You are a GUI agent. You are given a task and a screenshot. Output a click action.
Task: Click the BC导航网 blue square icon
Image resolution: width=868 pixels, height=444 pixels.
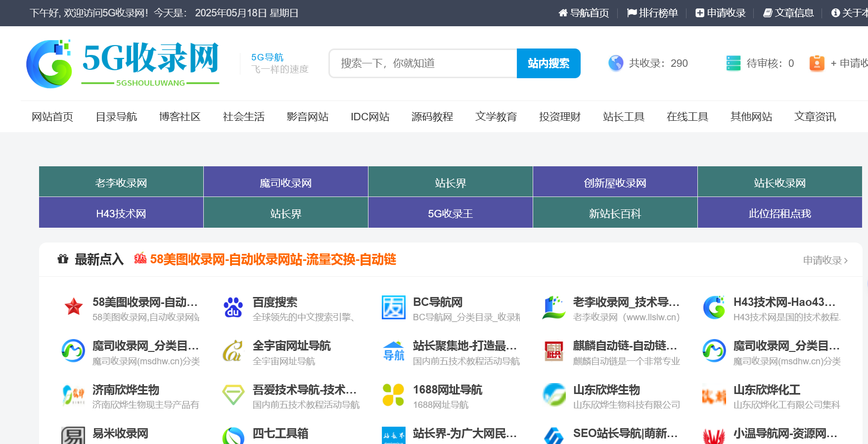394,307
